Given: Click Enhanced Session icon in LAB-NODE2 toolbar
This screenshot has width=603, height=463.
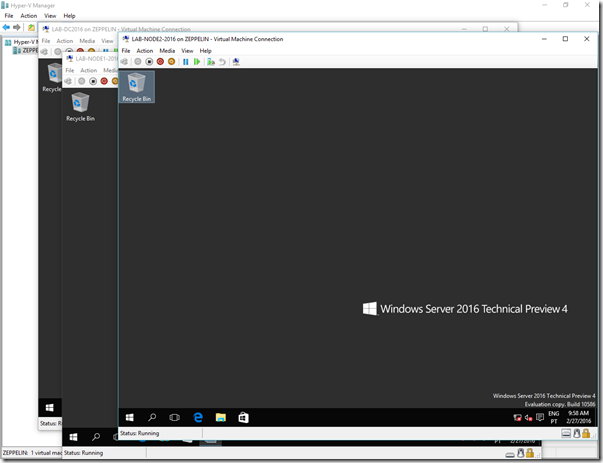Looking at the screenshot, I should [x=236, y=62].
